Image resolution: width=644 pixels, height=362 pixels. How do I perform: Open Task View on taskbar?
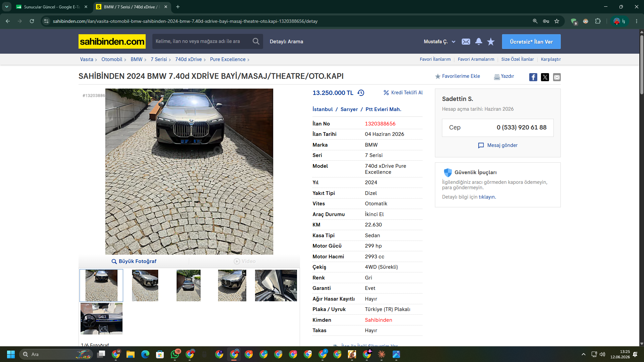pos(101,354)
